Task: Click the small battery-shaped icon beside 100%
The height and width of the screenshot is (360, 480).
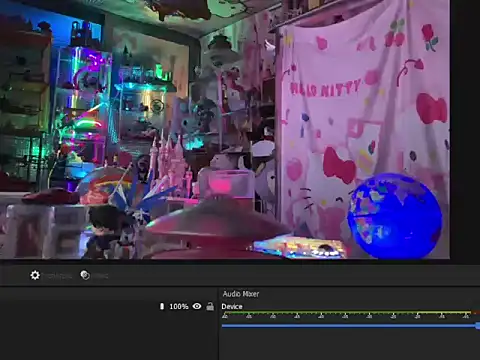Action: click(162, 306)
